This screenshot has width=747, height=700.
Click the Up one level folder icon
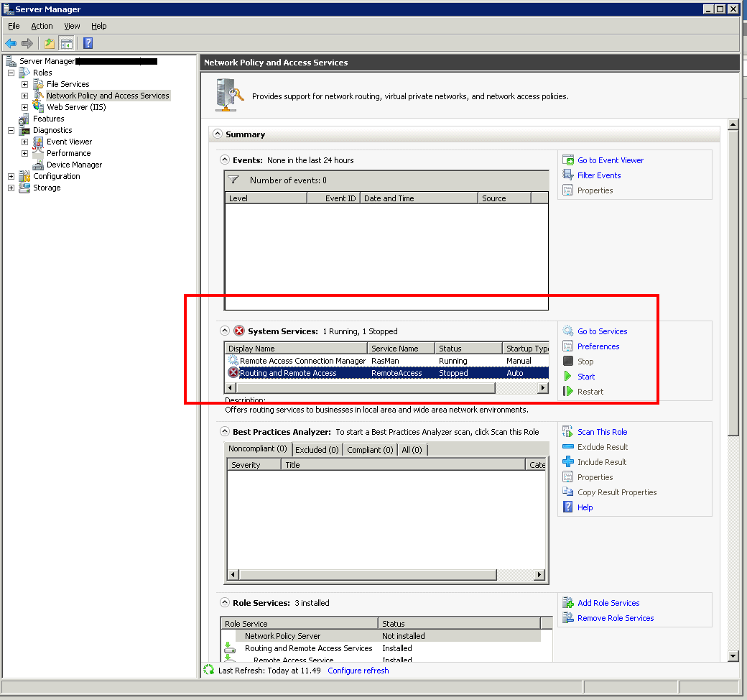tap(50, 43)
